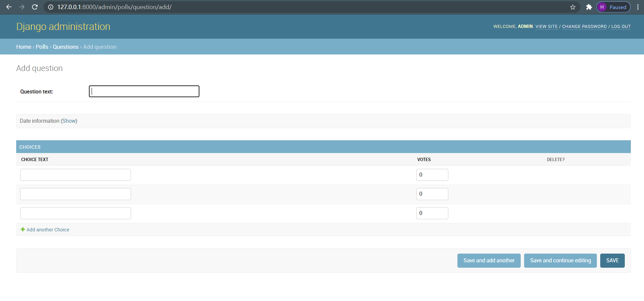The width and height of the screenshot is (644, 301).
Task: Expand Date information with Show link
Action: coord(69,121)
